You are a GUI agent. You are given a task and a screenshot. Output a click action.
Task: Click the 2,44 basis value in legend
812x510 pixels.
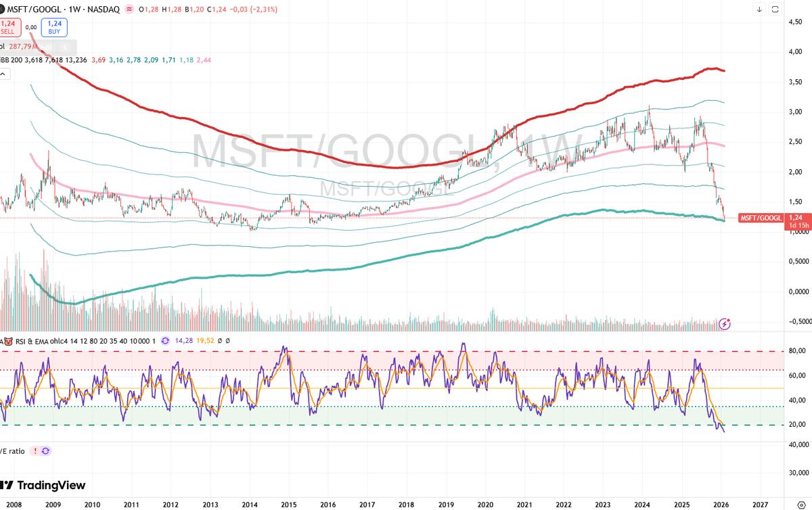(204, 60)
